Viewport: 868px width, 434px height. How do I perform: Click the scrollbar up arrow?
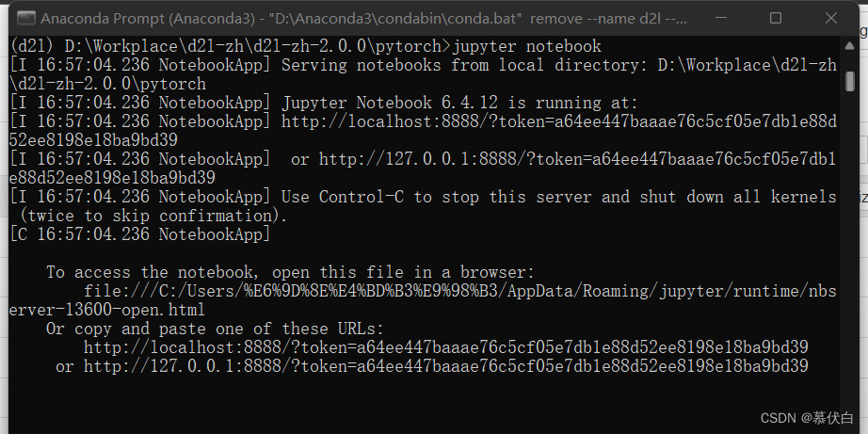[x=850, y=45]
